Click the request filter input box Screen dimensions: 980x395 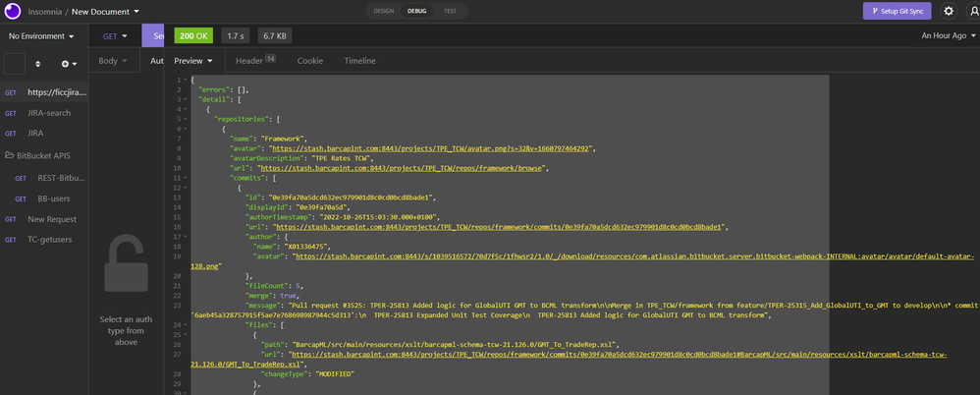click(15, 64)
